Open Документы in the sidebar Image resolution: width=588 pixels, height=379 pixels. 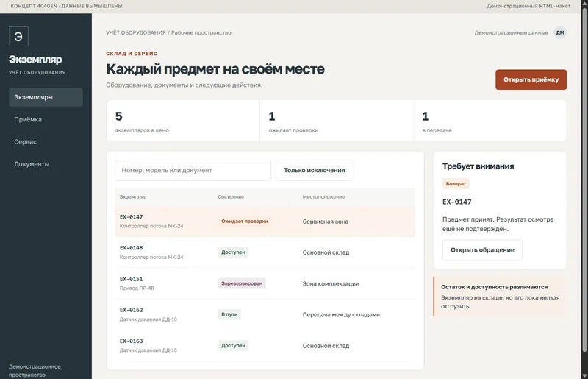pos(46,164)
